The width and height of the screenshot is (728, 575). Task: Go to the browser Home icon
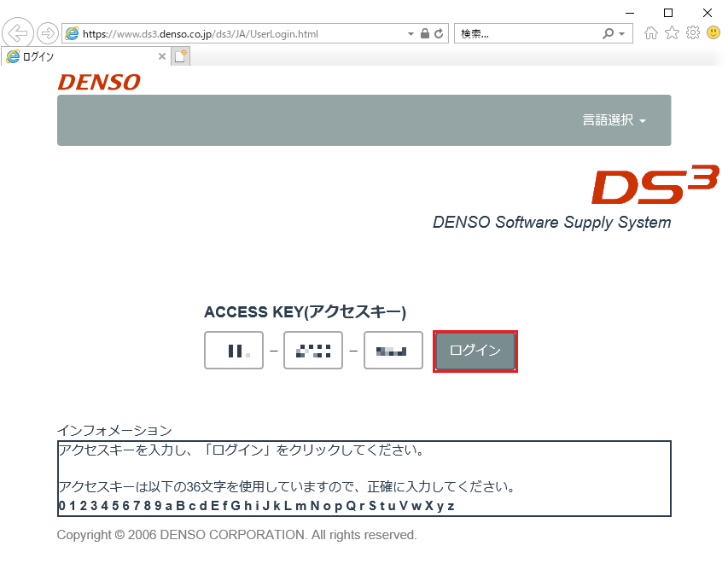coord(651,33)
